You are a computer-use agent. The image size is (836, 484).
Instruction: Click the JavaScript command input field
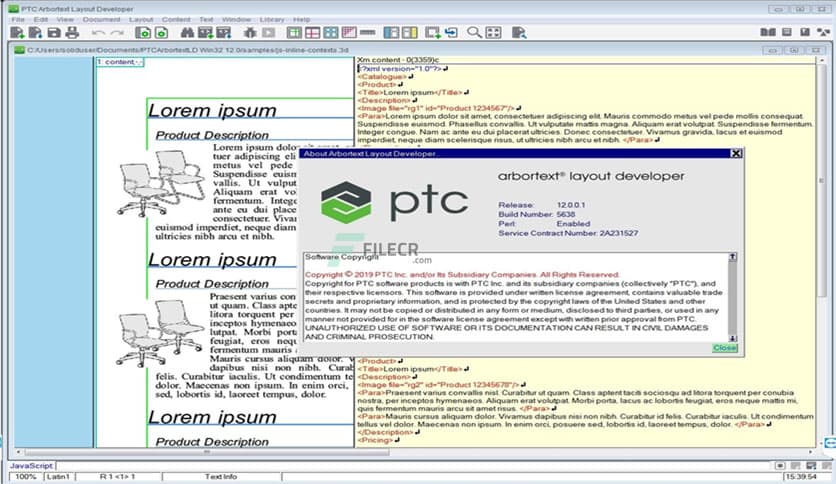[x=413, y=466]
